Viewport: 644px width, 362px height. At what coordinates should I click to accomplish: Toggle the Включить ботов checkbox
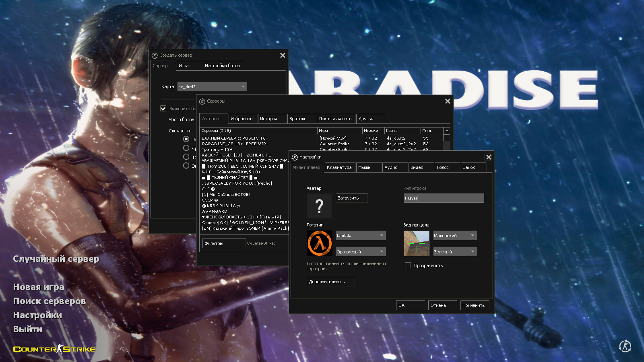[163, 109]
